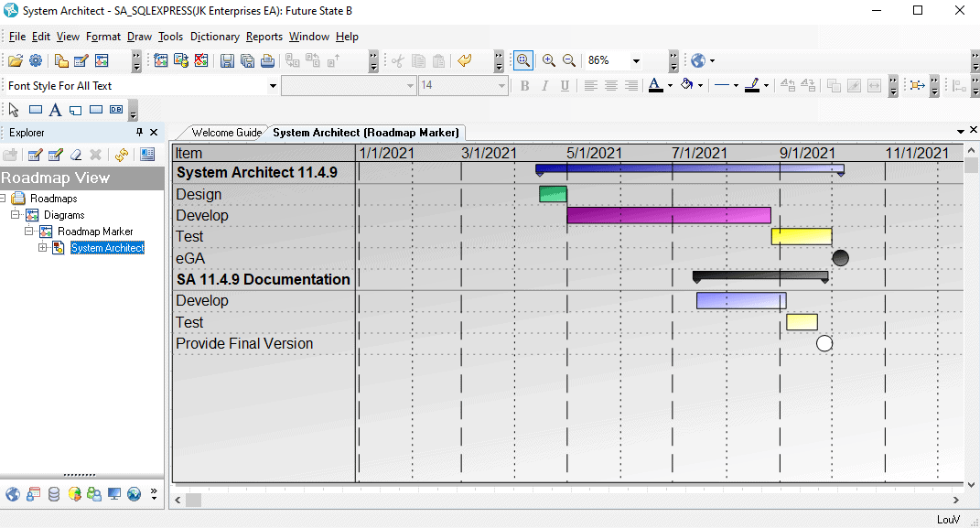Click the Print icon in the toolbar
Viewport: 980px width, 528px height.
[x=268, y=59]
